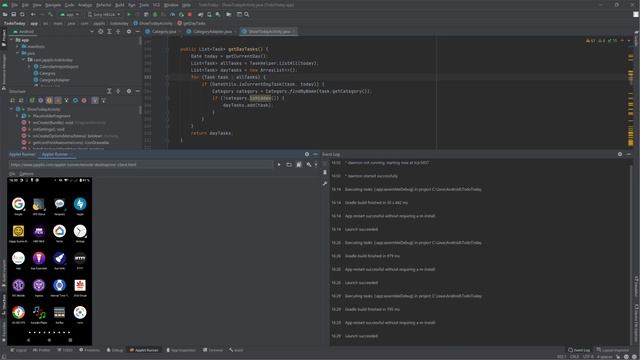Click Collapse All icon in Project panel

(118, 31)
